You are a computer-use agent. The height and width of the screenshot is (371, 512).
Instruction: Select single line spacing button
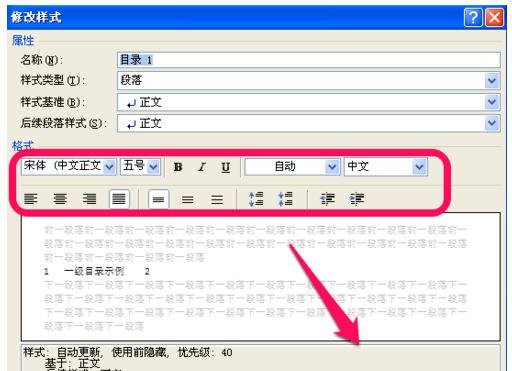click(158, 199)
